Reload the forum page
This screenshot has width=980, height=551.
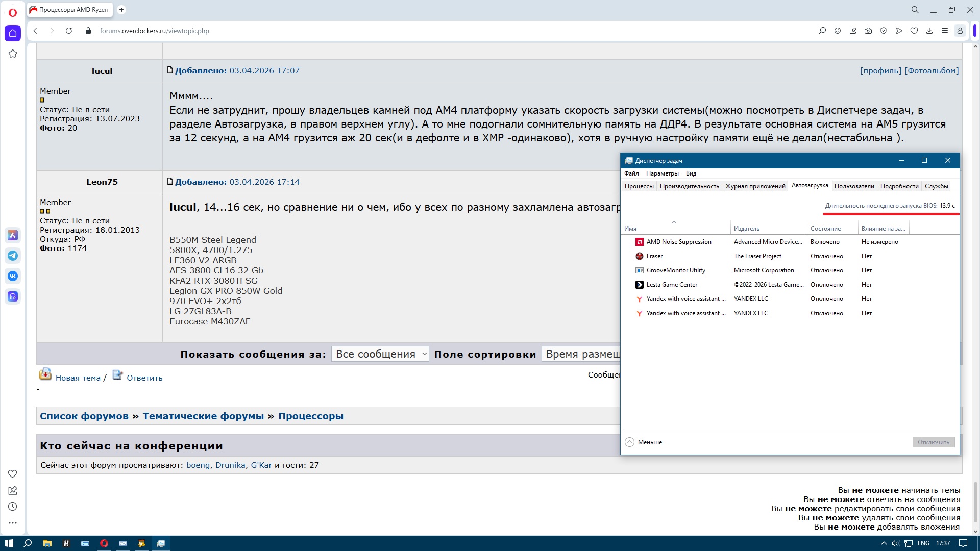click(x=69, y=31)
